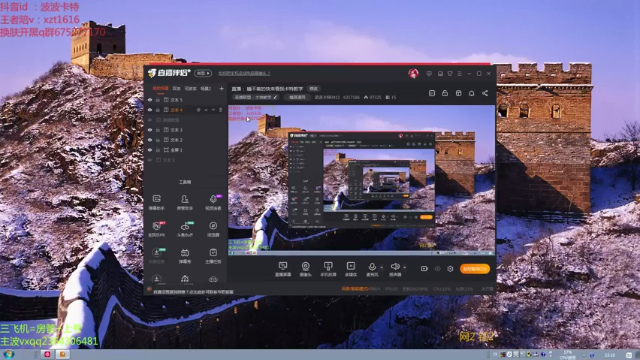Select the 文本 5 layer row

click(186, 100)
